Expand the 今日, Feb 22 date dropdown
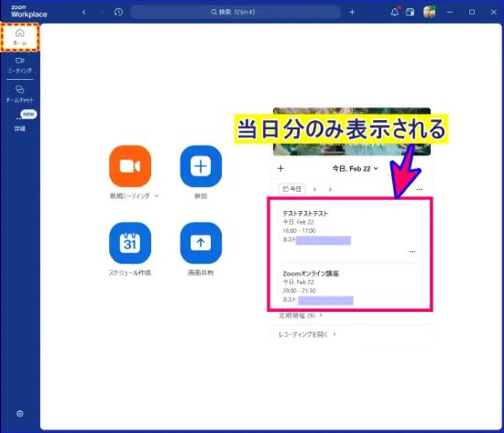 point(356,169)
